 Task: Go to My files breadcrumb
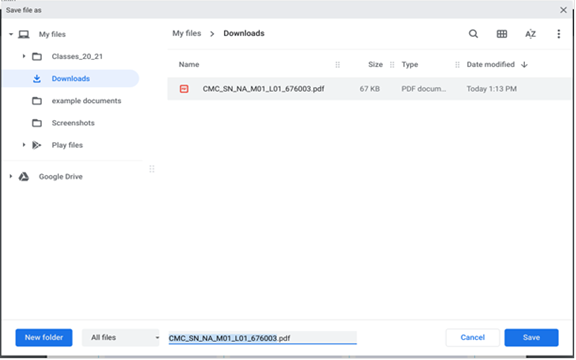pyautogui.click(x=187, y=33)
